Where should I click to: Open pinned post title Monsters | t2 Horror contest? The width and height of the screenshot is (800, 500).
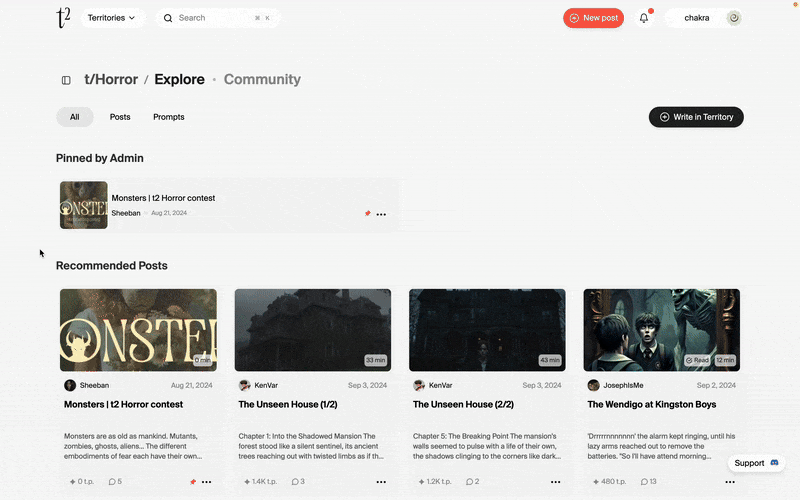click(163, 198)
